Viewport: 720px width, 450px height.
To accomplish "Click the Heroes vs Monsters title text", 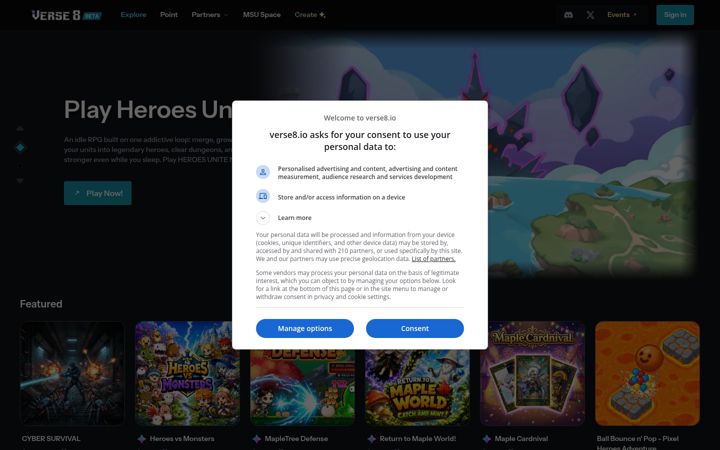I will 182,439.
